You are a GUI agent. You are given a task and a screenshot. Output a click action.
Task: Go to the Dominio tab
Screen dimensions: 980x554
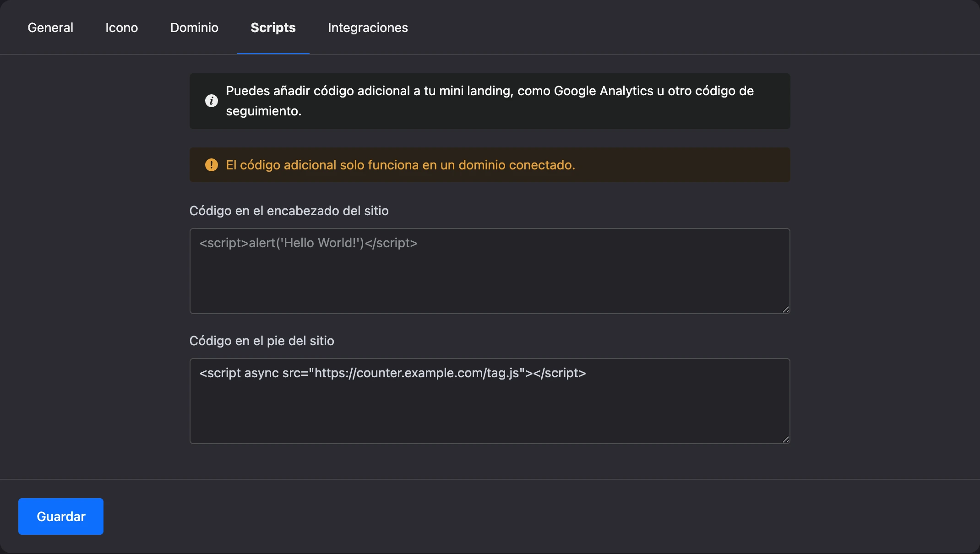(194, 27)
